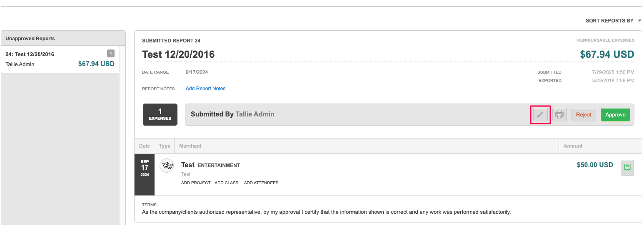
Task: Sort expenses by the Type column header
Action: [165, 146]
